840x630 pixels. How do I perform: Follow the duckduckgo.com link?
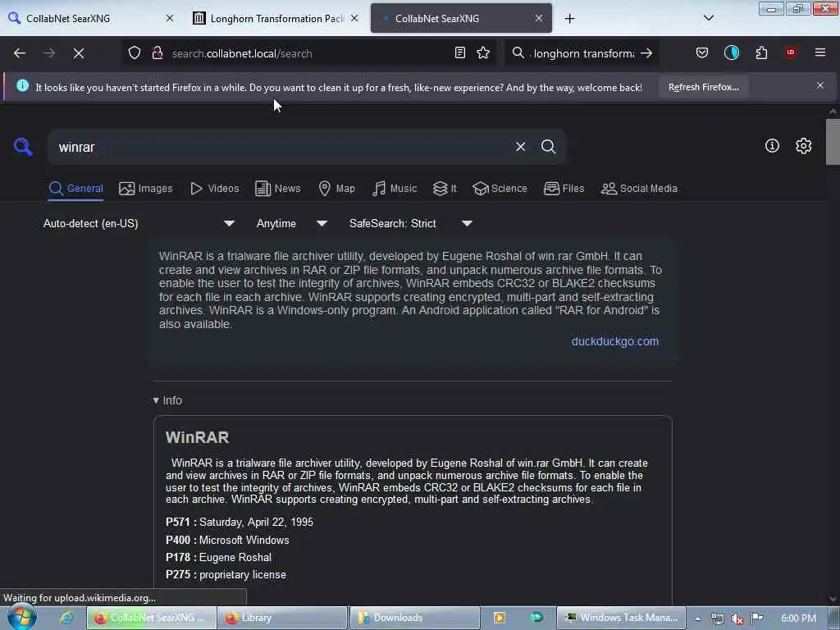point(615,341)
